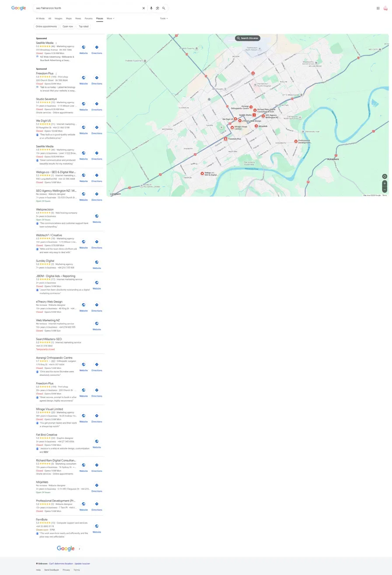Click inside the search query field
The width and height of the screenshot is (392, 575).
87,8
